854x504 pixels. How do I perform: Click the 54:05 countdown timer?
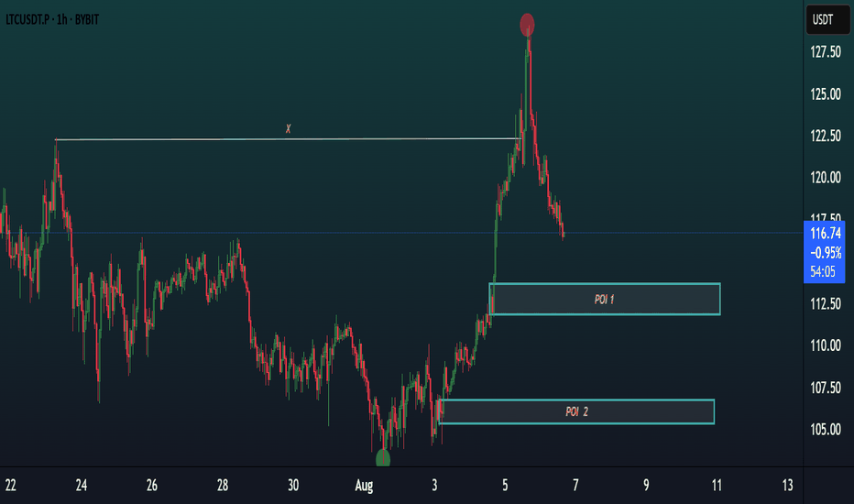click(x=823, y=271)
